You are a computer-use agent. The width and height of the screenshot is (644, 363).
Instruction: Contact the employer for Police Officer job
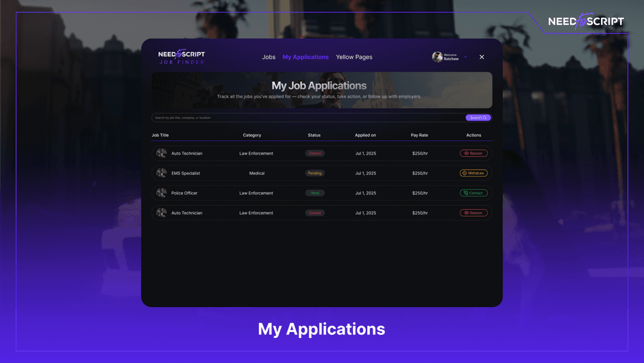474,193
